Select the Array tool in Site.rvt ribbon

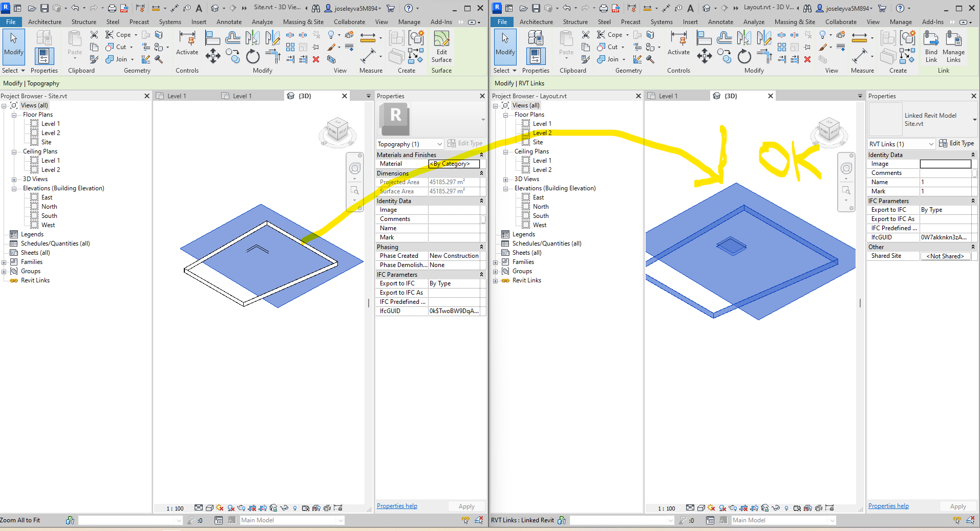tap(290, 47)
